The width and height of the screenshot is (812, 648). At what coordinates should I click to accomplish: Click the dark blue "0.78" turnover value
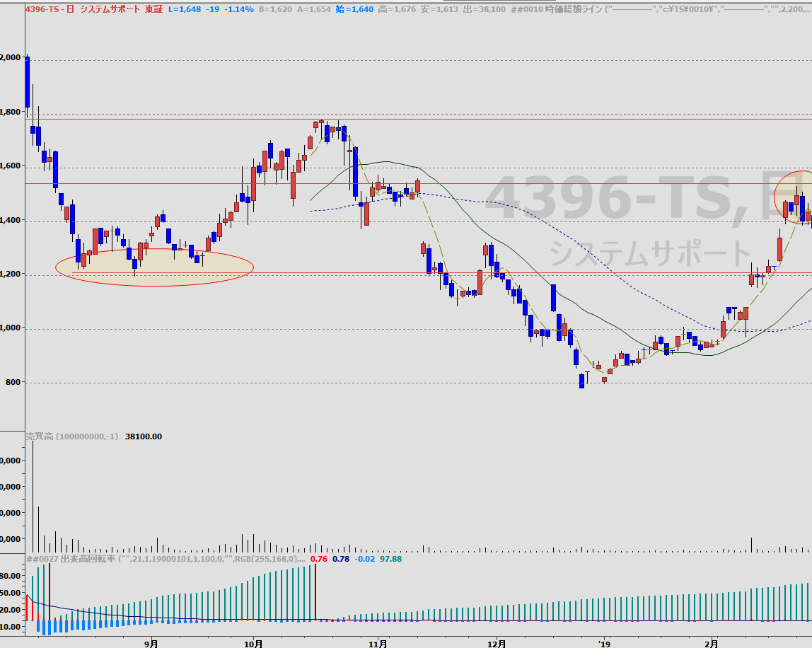[x=341, y=559]
